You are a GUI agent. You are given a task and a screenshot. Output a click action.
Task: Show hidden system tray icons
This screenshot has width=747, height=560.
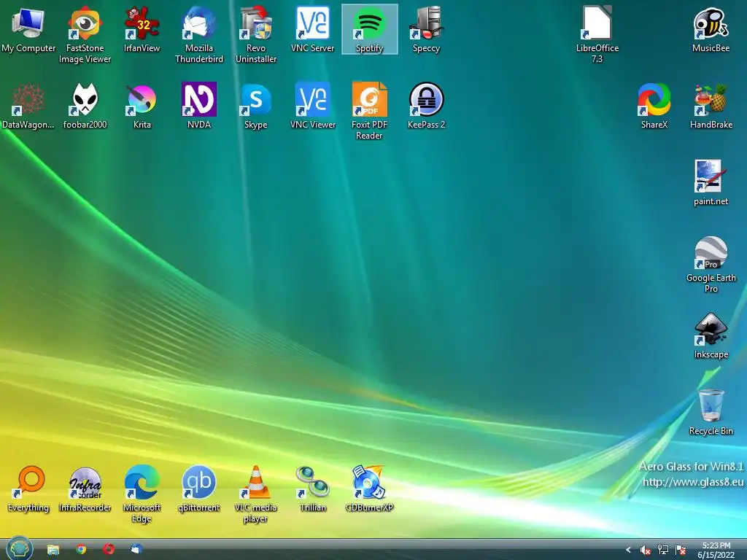(628, 550)
